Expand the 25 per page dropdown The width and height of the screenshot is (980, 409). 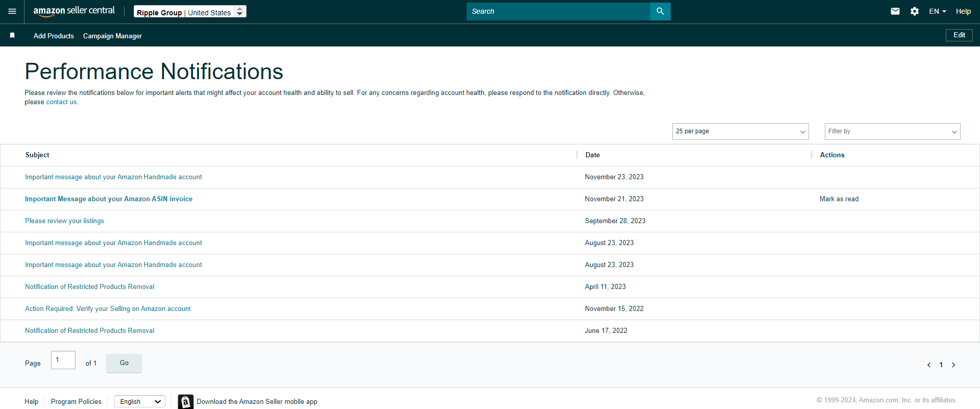tap(740, 131)
